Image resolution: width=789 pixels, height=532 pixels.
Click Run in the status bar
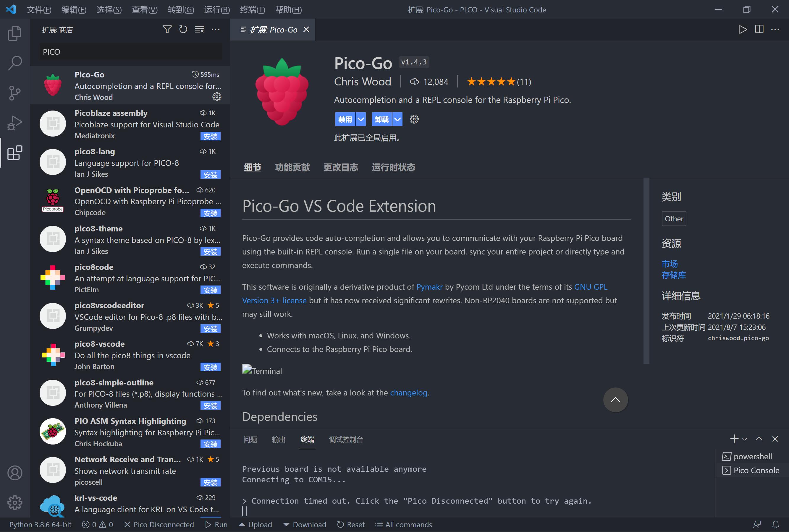216,525
